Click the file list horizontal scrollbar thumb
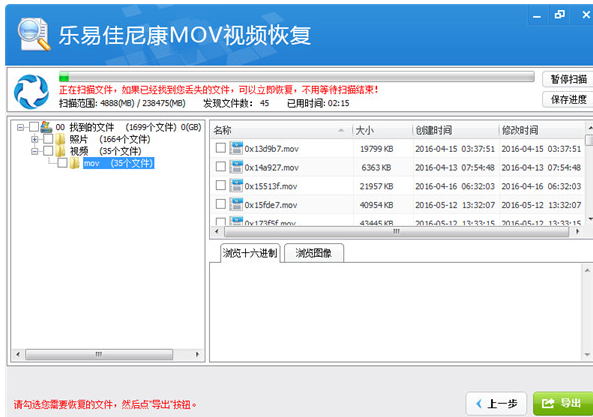The height and width of the screenshot is (417, 593). point(396,231)
